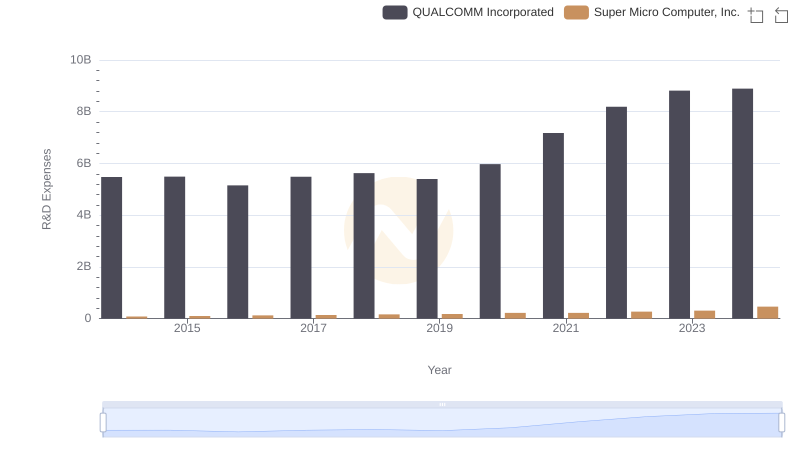This screenshot has height=461, width=800.
Task: Click the left handle of the range slider
Action: [103, 423]
